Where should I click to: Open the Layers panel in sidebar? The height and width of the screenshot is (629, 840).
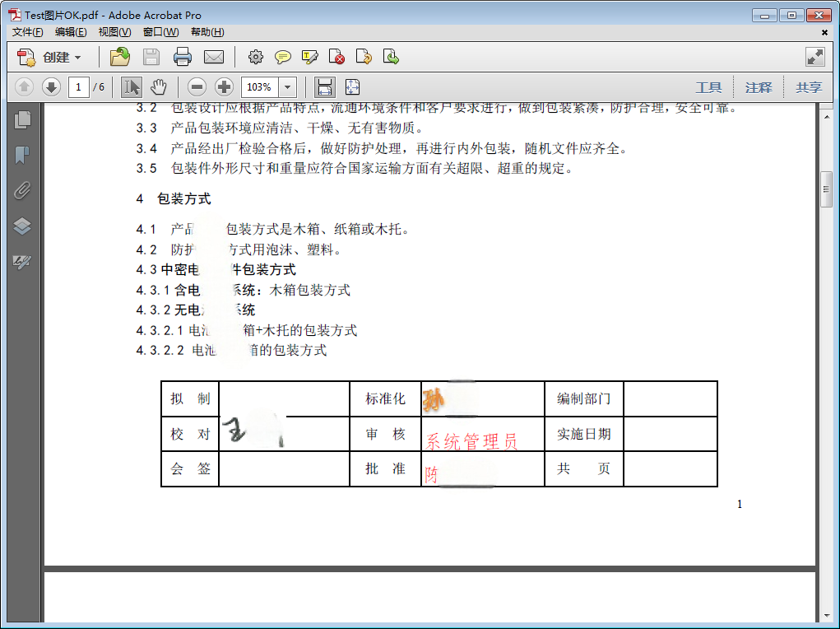pyautogui.click(x=23, y=226)
